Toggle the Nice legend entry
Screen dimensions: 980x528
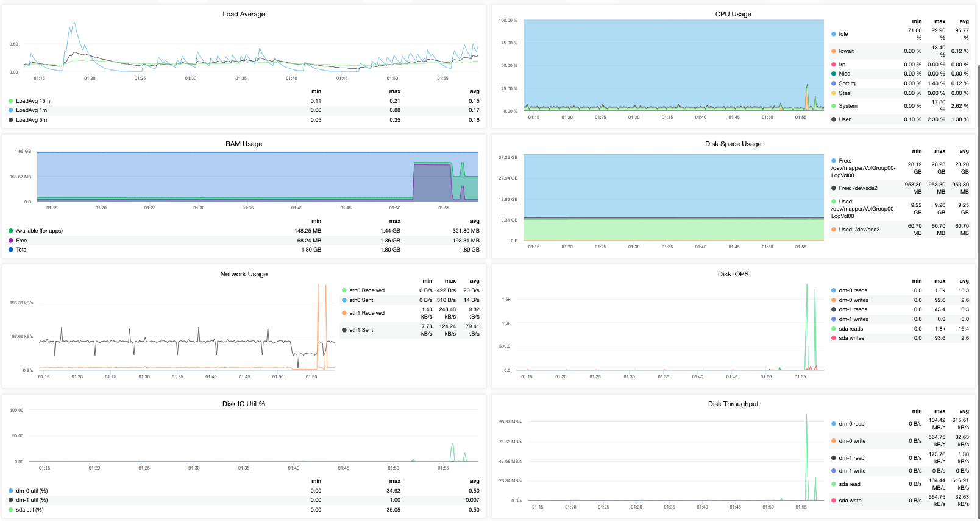click(844, 74)
